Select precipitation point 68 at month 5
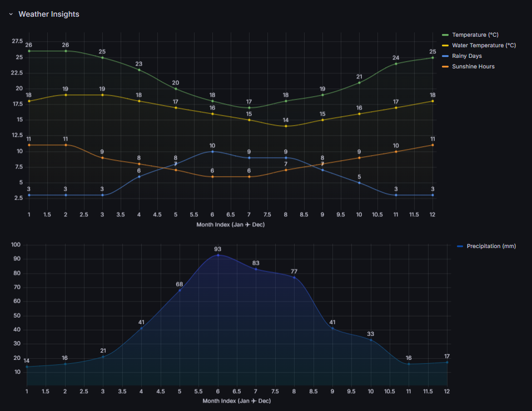The height and width of the screenshot is (411, 532). pyautogui.click(x=180, y=290)
